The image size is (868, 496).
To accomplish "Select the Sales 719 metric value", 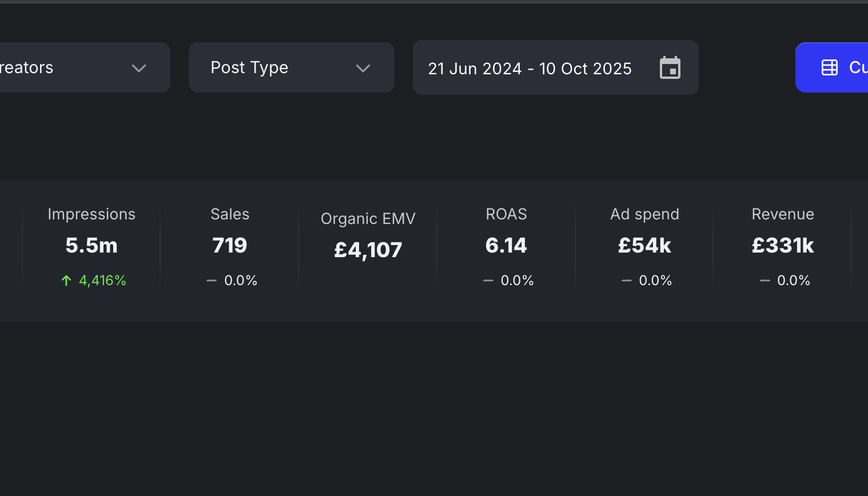I will [230, 245].
